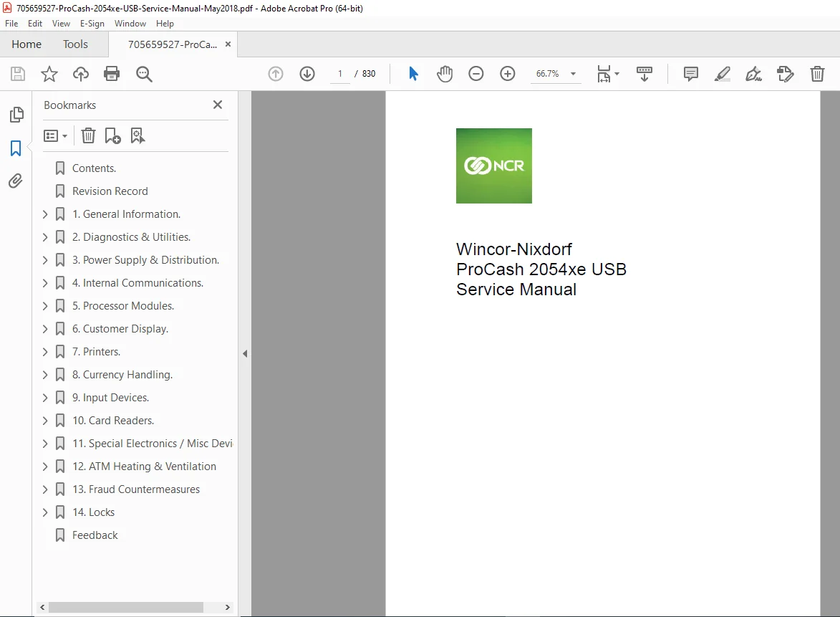The width and height of the screenshot is (840, 617).
Task: Open the Sign document pen tool
Action: (754, 74)
